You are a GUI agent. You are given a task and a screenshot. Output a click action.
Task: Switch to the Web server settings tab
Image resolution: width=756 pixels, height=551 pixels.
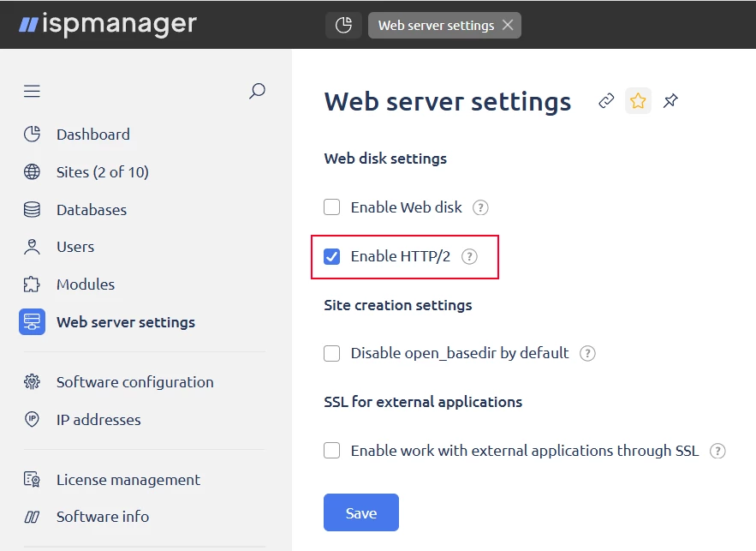[x=435, y=25]
